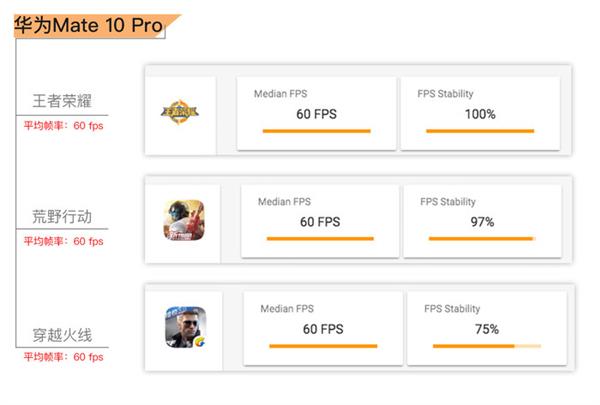Click the 王者荣耀 label text

pyautogui.click(x=62, y=101)
